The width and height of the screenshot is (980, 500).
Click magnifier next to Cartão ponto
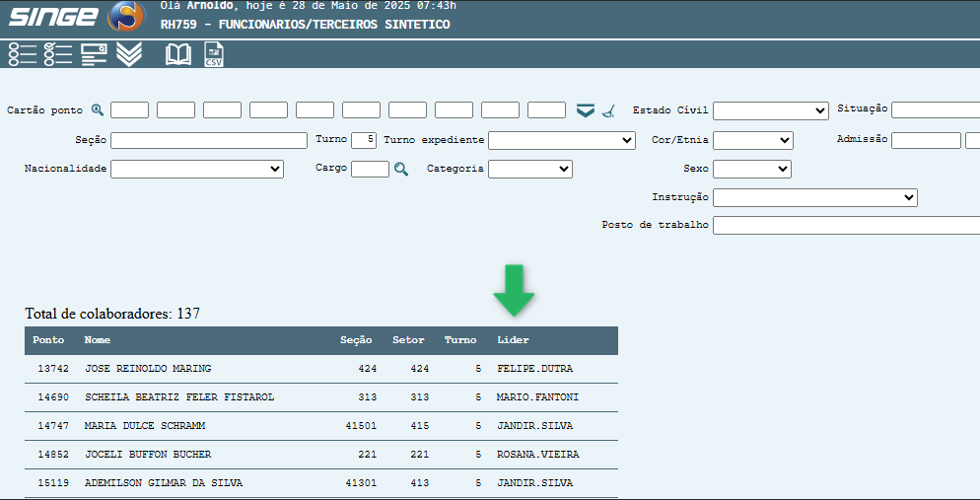coord(98,110)
